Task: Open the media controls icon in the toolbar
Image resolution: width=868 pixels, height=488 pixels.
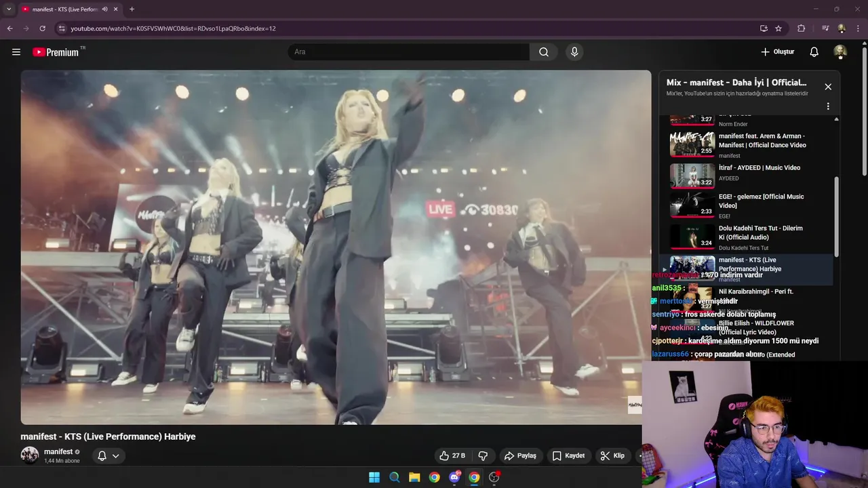Action: [x=825, y=28]
